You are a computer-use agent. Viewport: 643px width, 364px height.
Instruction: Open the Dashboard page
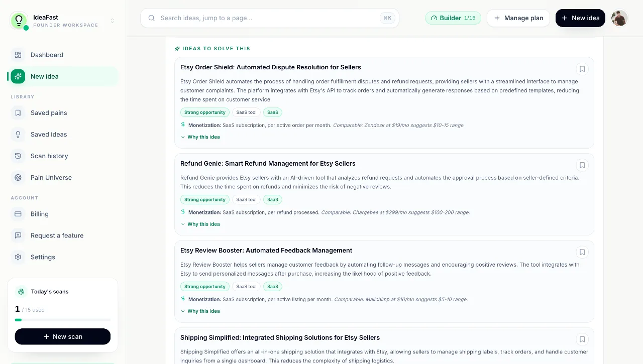click(x=63, y=55)
